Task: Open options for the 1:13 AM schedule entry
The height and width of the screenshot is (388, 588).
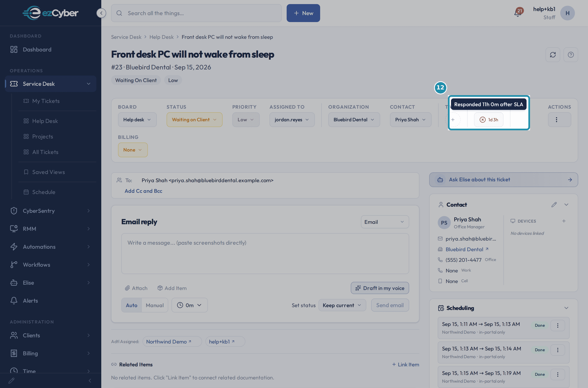Action: [557, 350]
